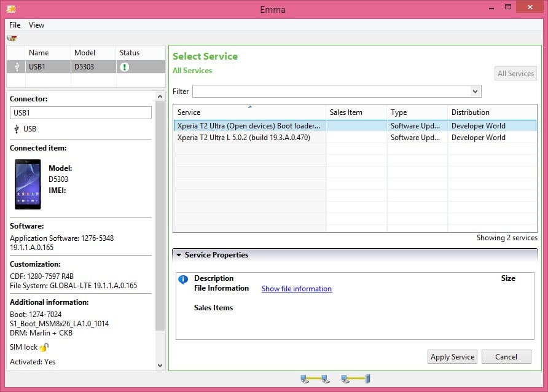
Task: Open the View menu
Action: pyautogui.click(x=36, y=25)
